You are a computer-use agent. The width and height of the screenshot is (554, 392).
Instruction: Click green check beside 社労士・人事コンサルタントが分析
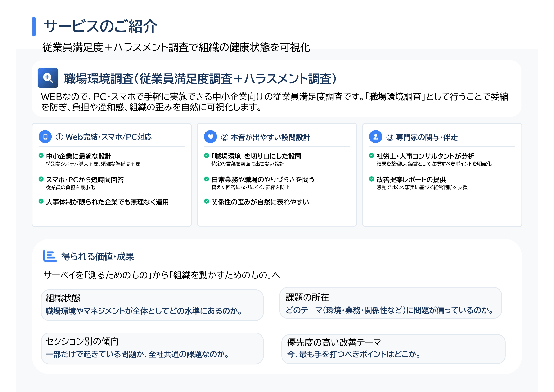pyautogui.click(x=371, y=155)
